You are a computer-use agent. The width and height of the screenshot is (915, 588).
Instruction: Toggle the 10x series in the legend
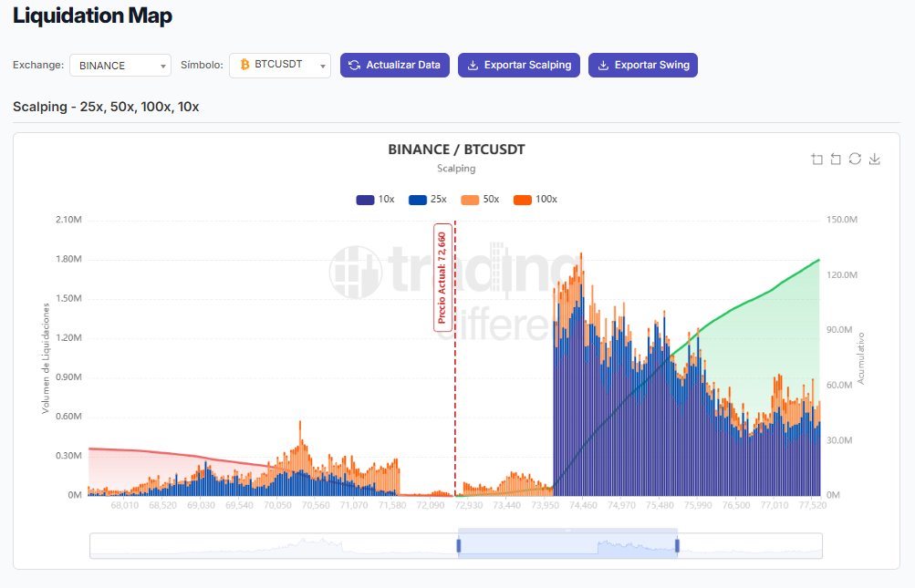click(375, 200)
